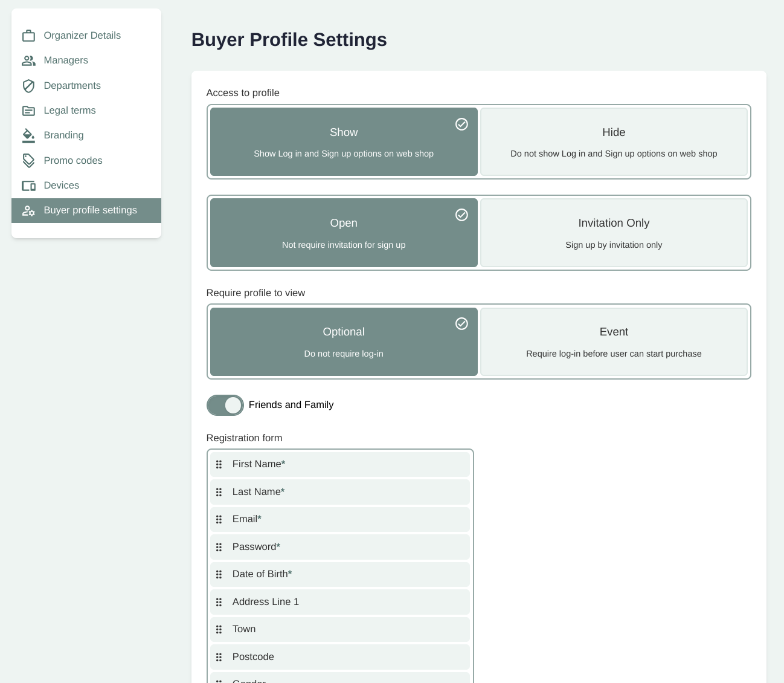Click the Email field drag handle
The image size is (784, 683).
pos(219,519)
